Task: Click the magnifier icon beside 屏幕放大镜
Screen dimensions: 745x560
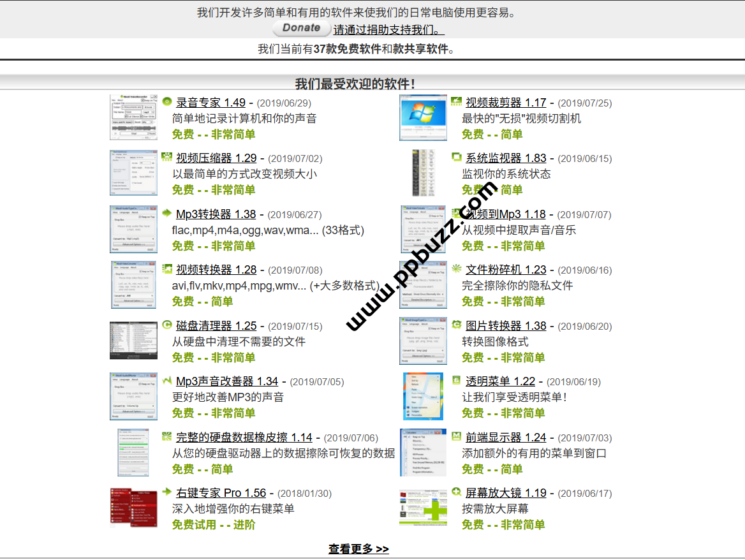Action: [x=456, y=492]
